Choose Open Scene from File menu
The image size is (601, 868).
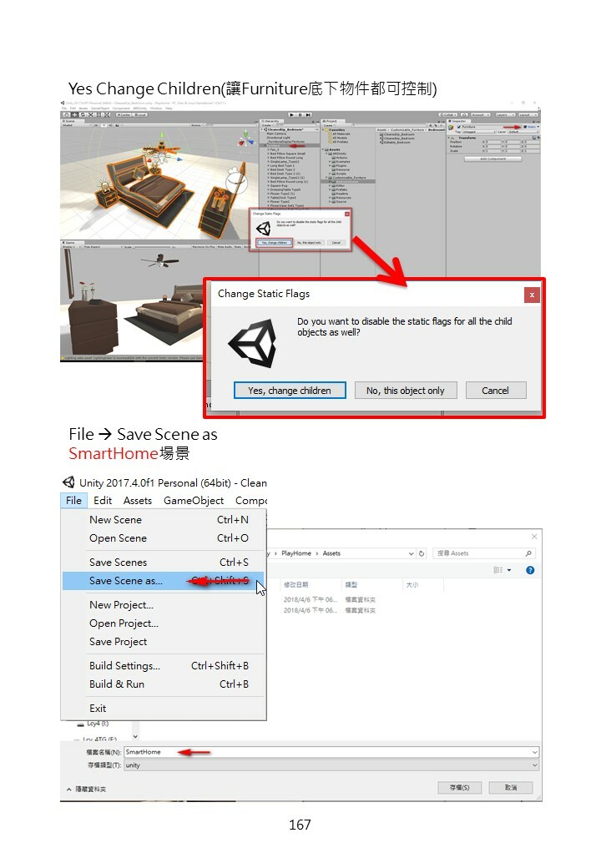[164, 538]
